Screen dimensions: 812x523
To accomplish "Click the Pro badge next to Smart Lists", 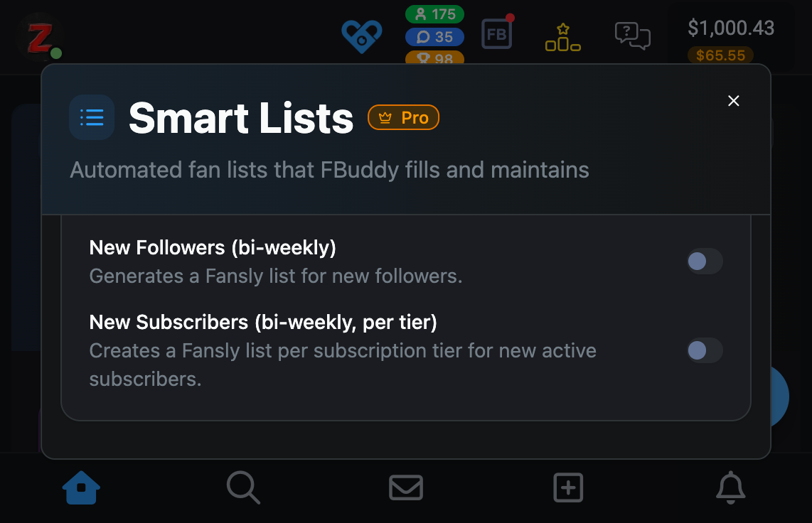I will click(403, 117).
